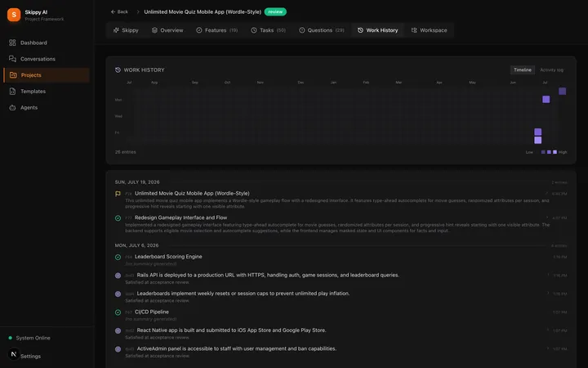Image resolution: width=588 pixels, height=368 pixels.
Task: Open Dashboard via its sidebar icon
Action: [12, 43]
